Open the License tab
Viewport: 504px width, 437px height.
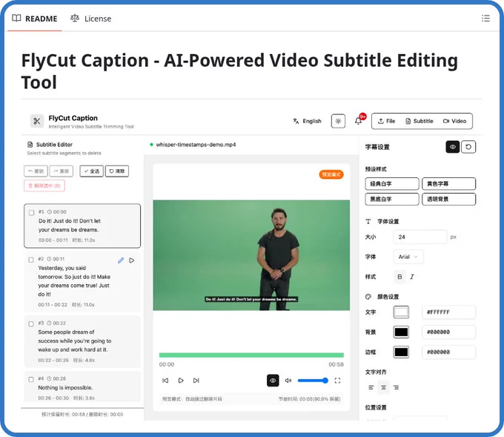(x=91, y=19)
